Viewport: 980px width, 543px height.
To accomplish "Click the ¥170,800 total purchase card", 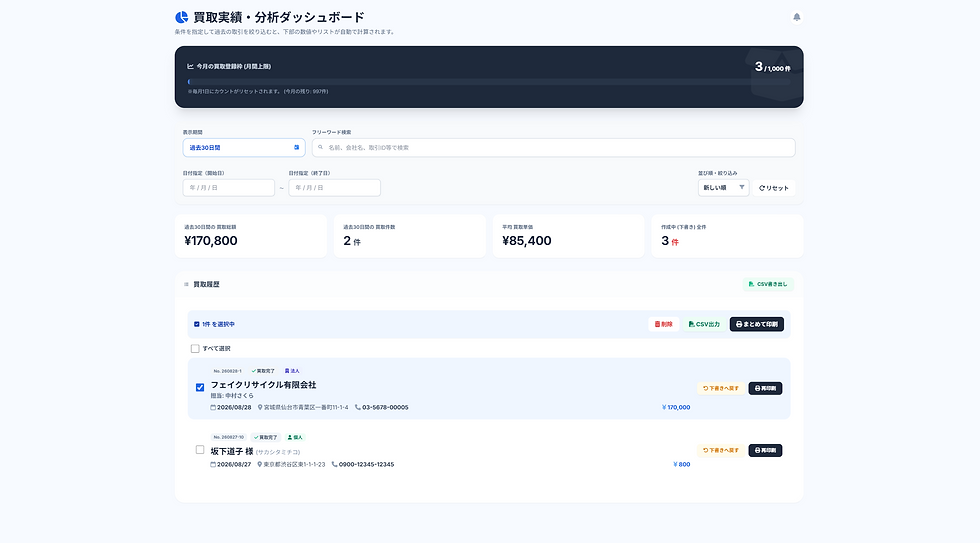I will tap(251, 236).
